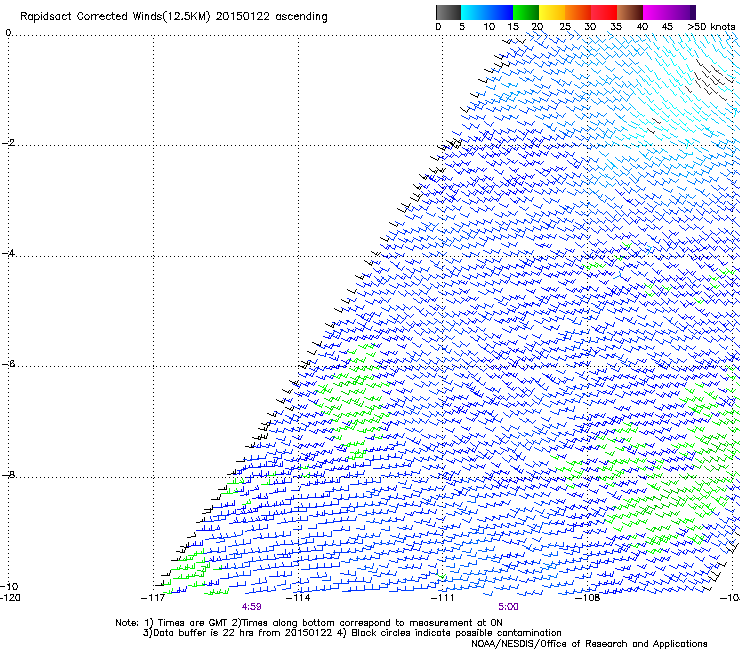
Task: Click the legend label '25'
Action: (565, 27)
